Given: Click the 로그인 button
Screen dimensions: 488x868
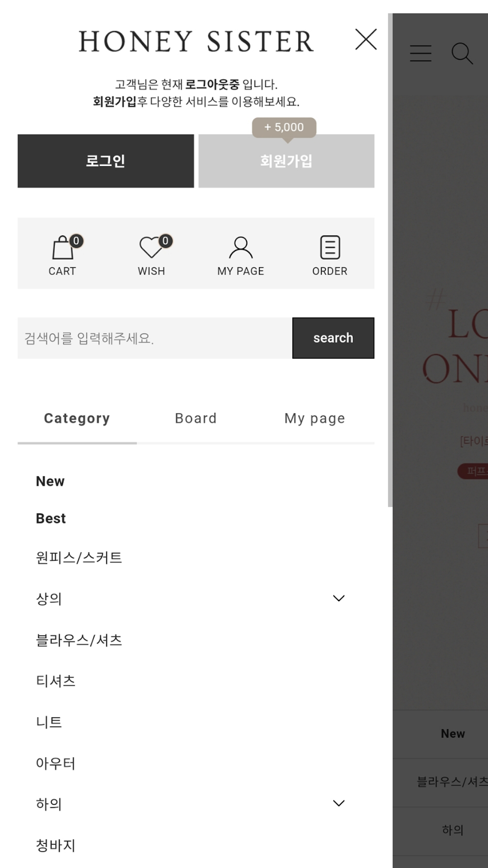Looking at the screenshot, I should (x=106, y=161).
